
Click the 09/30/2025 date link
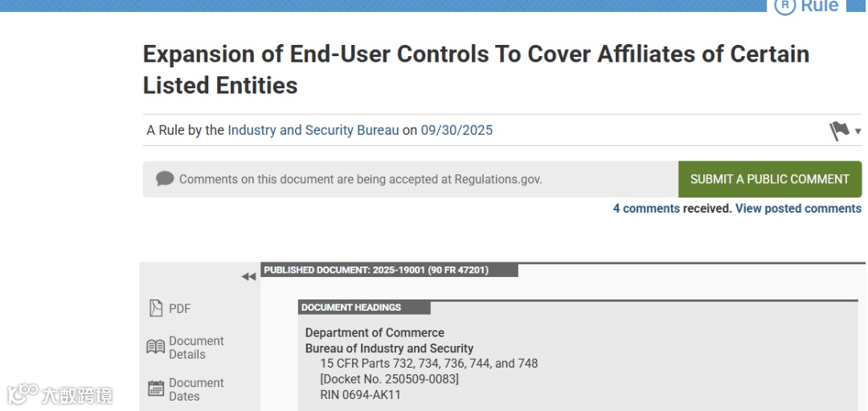(x=457, y=130)
